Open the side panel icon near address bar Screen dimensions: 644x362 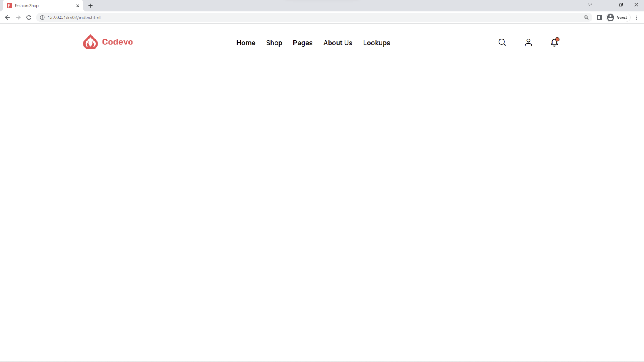tap(600, 17)
